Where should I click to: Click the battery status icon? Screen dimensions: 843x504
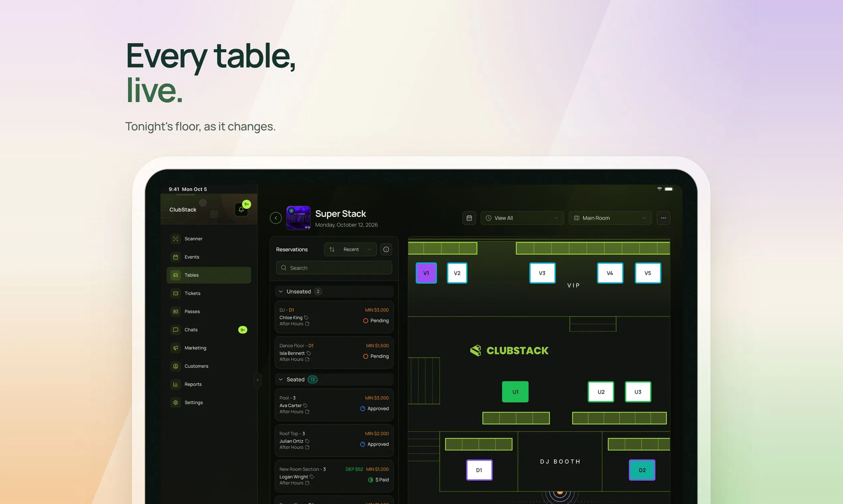coord(669,189)
